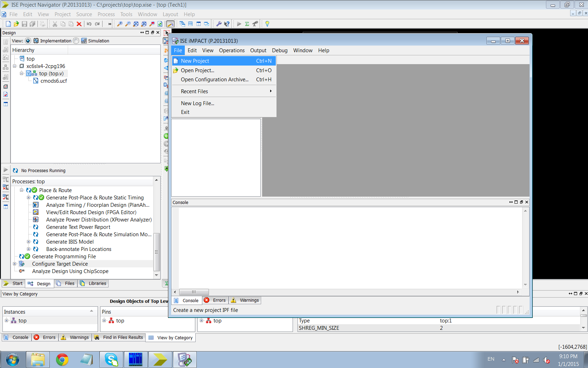588x368 pixels.
Task: Select the Simulation view radio button
Action: [x=76, y=41]
